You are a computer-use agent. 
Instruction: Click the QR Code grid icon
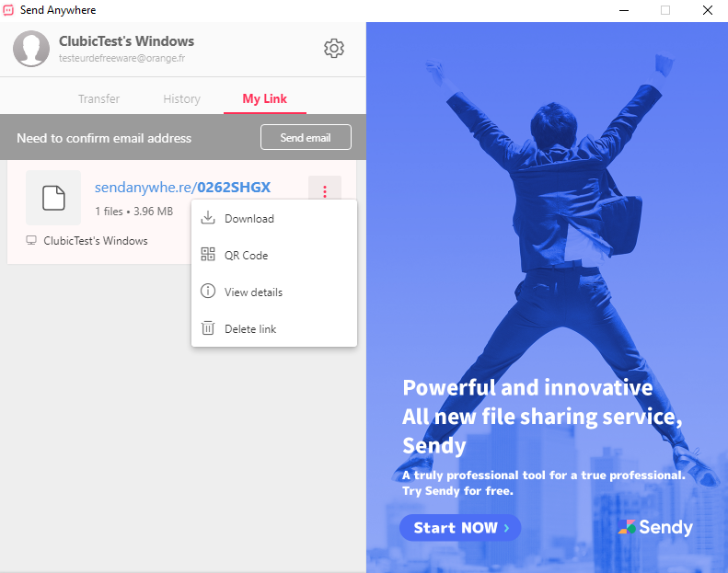coord(207,255)
